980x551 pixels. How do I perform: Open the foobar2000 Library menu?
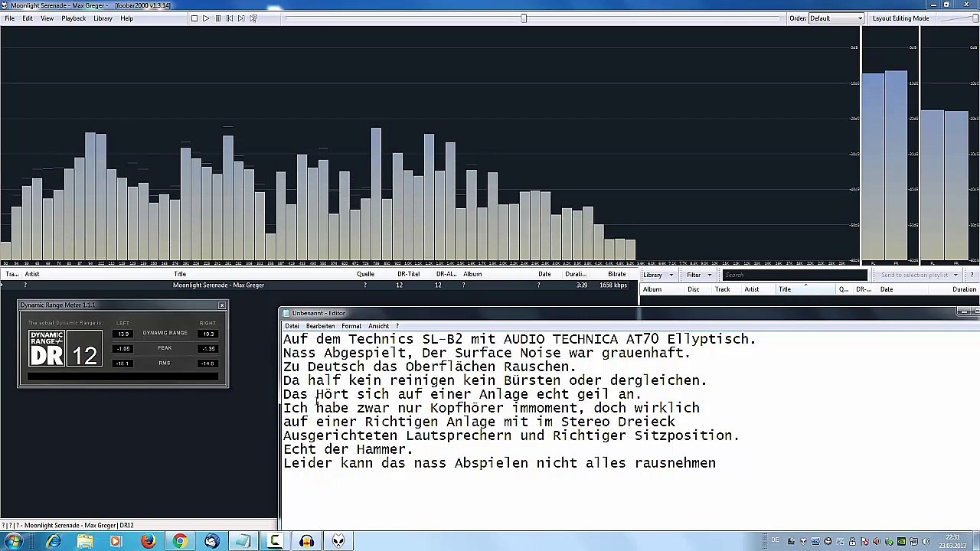point(103,18)
